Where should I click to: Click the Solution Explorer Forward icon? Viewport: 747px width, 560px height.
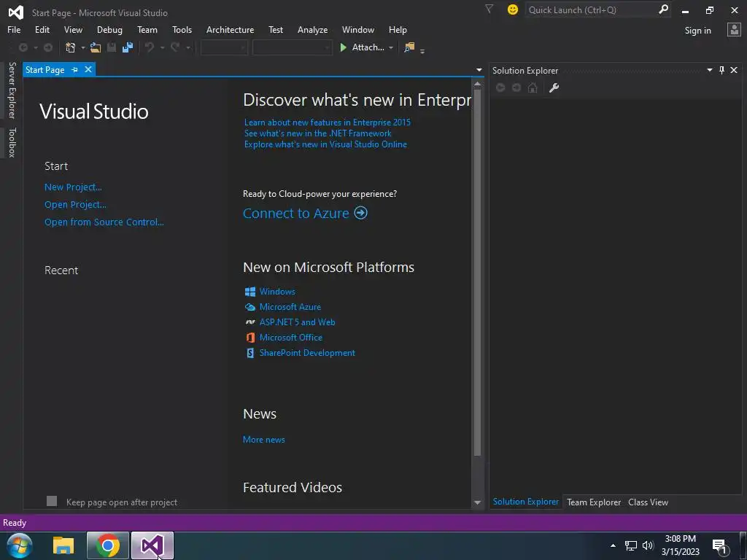click(516, 87)
